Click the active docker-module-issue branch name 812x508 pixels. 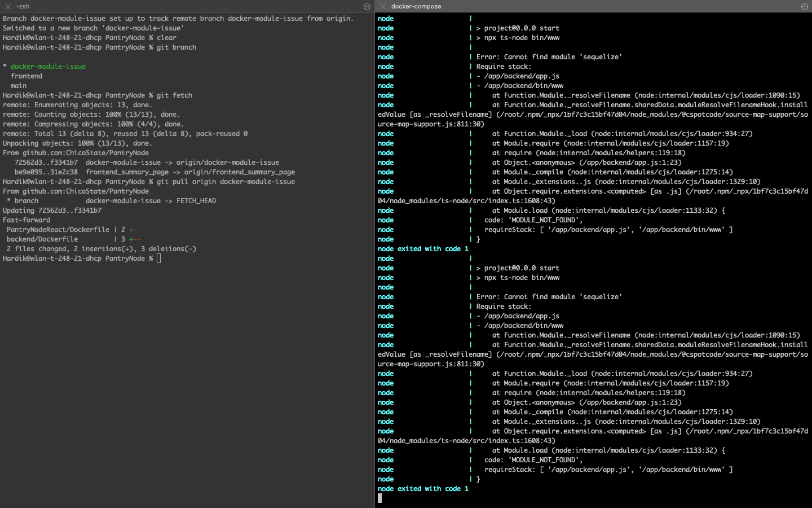[x=48, y=66]
